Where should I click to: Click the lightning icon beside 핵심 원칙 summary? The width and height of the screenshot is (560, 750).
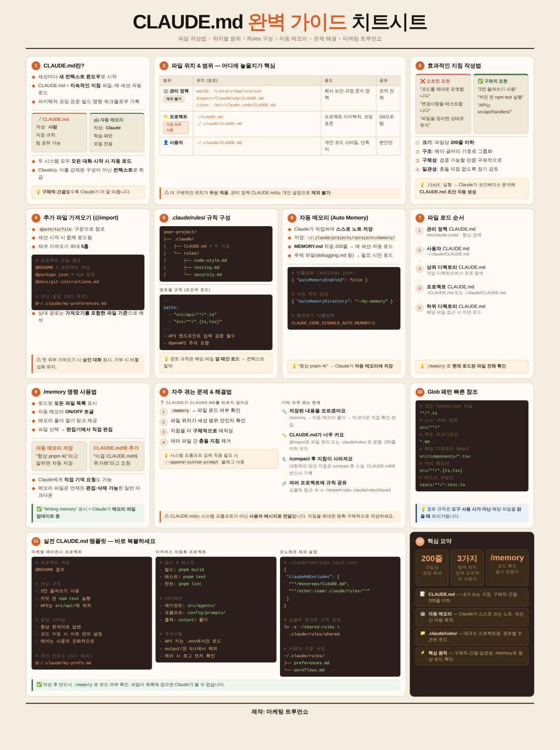pyautogui.click(x=423, y=653)
